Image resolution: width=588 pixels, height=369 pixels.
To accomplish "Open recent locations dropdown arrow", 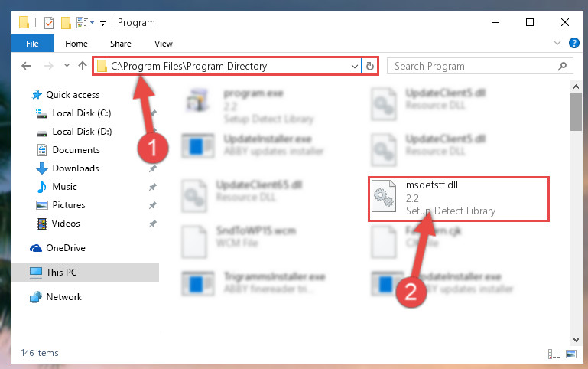I will point(67,66).
